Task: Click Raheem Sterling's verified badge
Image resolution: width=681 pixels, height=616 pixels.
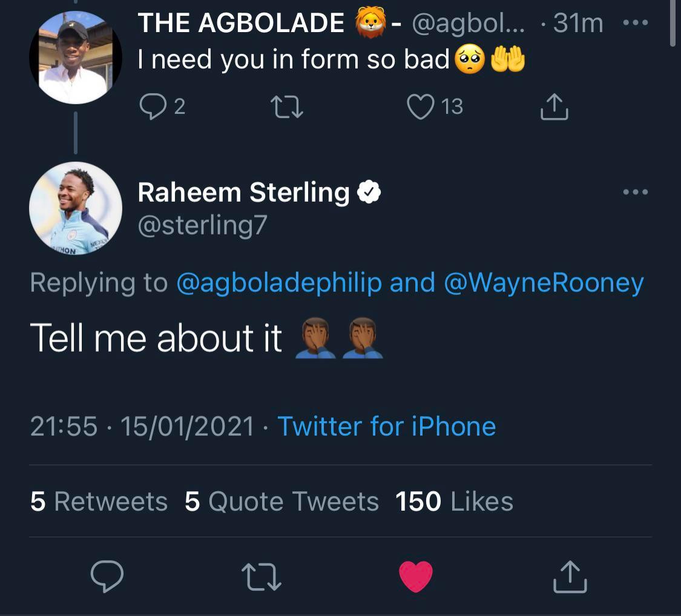Action: pyautogui.click(x=370, y=192)
